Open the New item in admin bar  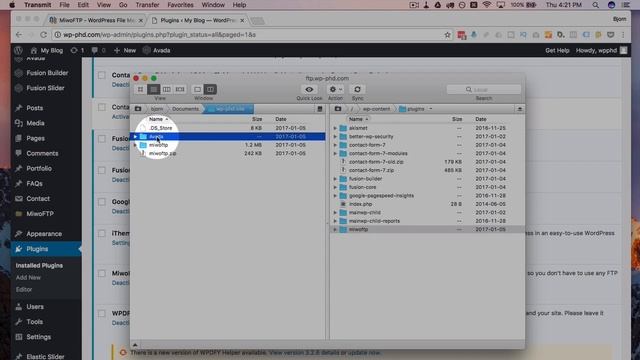pos(125,51)
